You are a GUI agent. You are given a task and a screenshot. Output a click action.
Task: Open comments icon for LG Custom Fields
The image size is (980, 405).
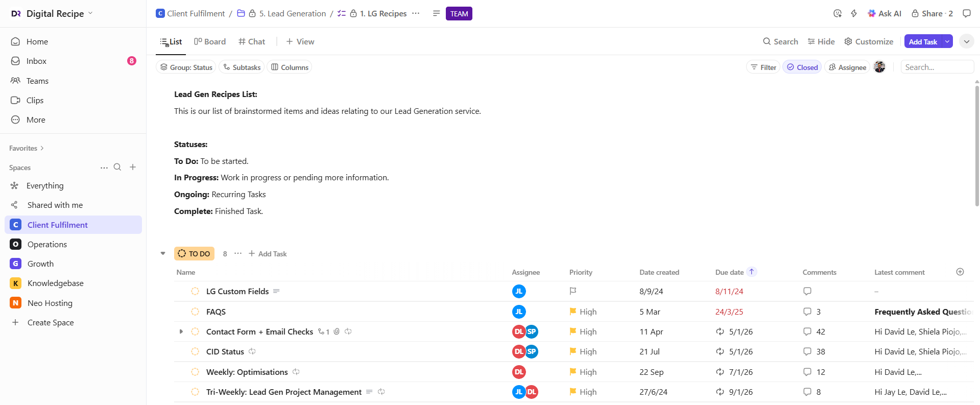coord(807,291)
